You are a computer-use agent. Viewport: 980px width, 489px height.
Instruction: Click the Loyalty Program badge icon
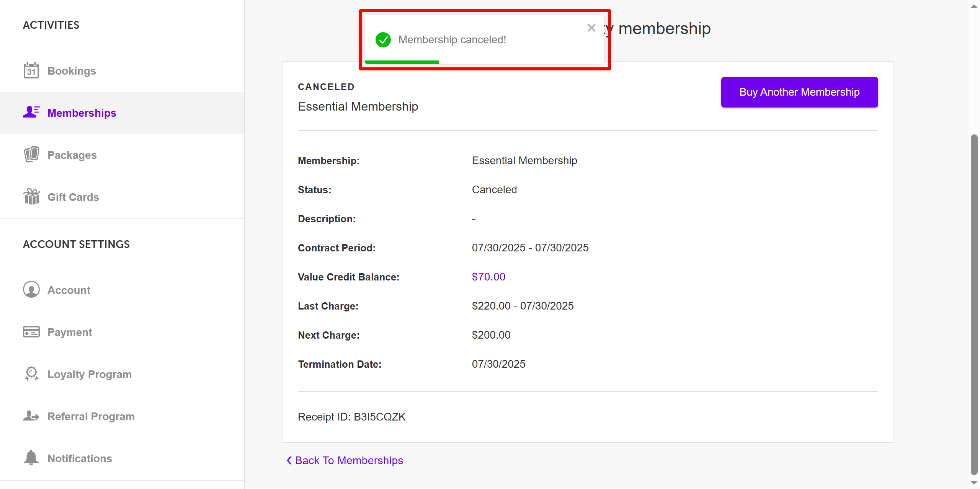click(31, 374)
